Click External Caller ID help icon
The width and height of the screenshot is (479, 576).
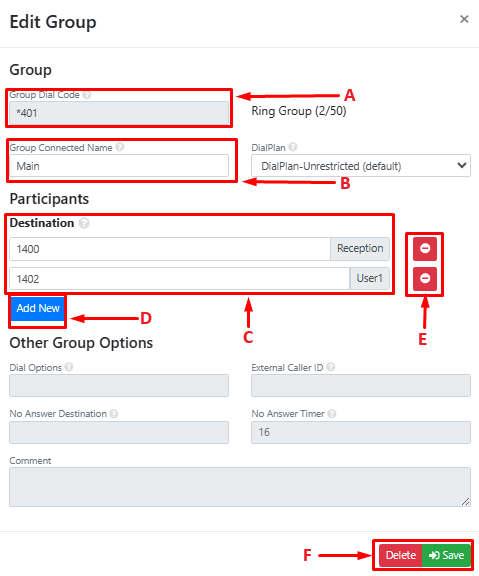(331, 367)
